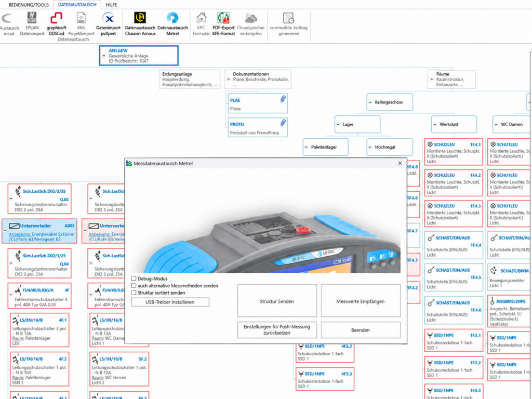Image resolution: width=532 pixels, height=399 pixels.
Task: Collapse the Werkstatt node
Action: pyautogui.click(x=435, y=125)
